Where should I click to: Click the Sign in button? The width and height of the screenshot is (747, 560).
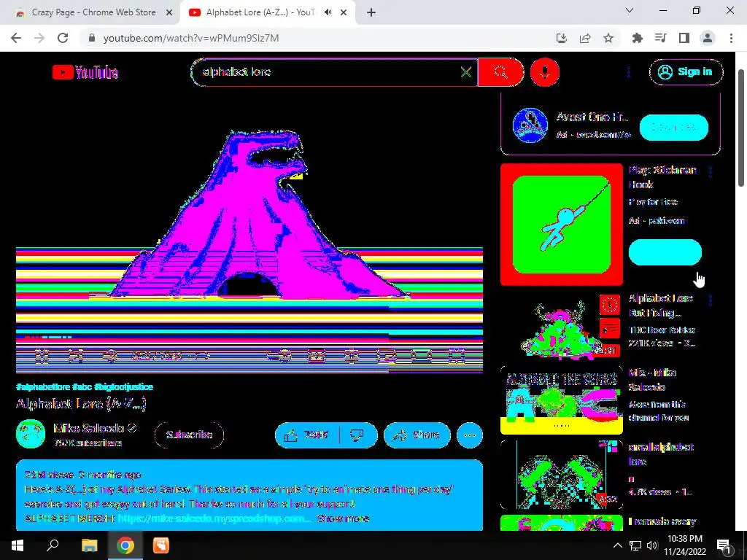click(686, 72)
